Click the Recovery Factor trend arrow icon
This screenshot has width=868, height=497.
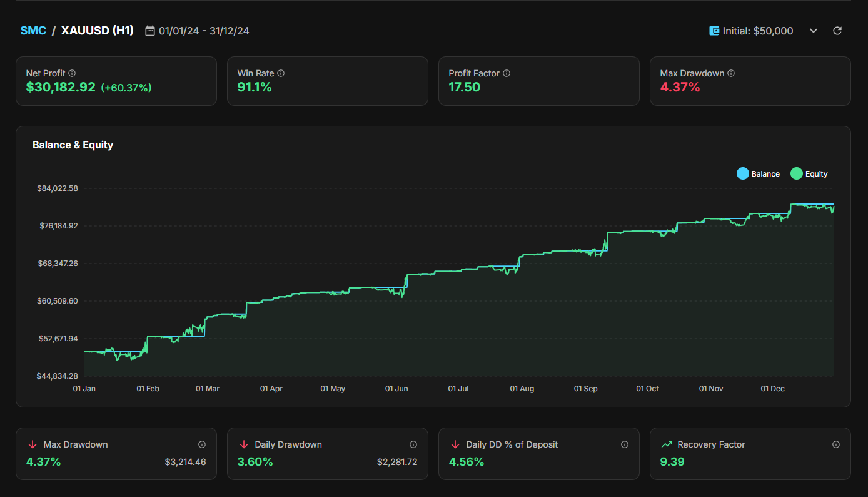pyautogui.click(x=667, y=444)
